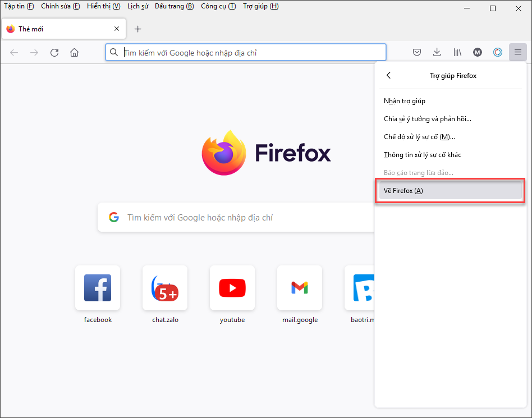Click the Google search box on page
This screenshot has width=532, height=418.
pyautogui.click(x=236, y=217)
